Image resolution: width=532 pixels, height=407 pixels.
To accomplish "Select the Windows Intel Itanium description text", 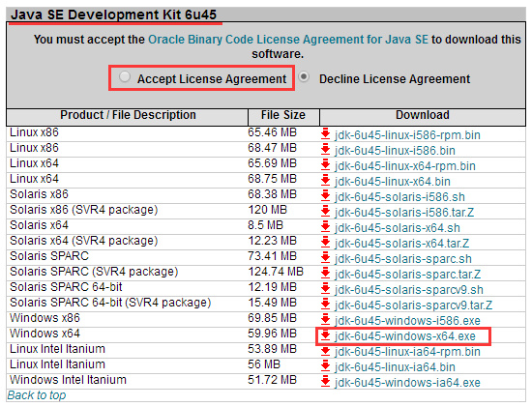I will click(68, 380).
